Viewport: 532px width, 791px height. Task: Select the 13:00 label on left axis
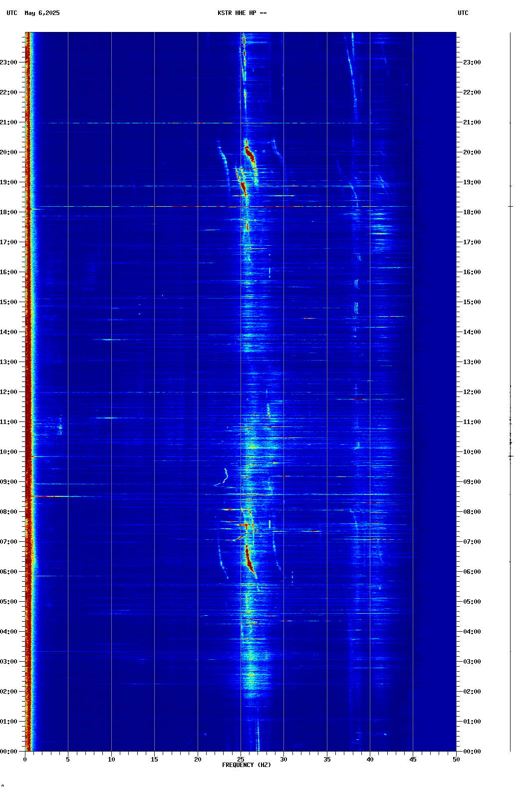(8, 362)
